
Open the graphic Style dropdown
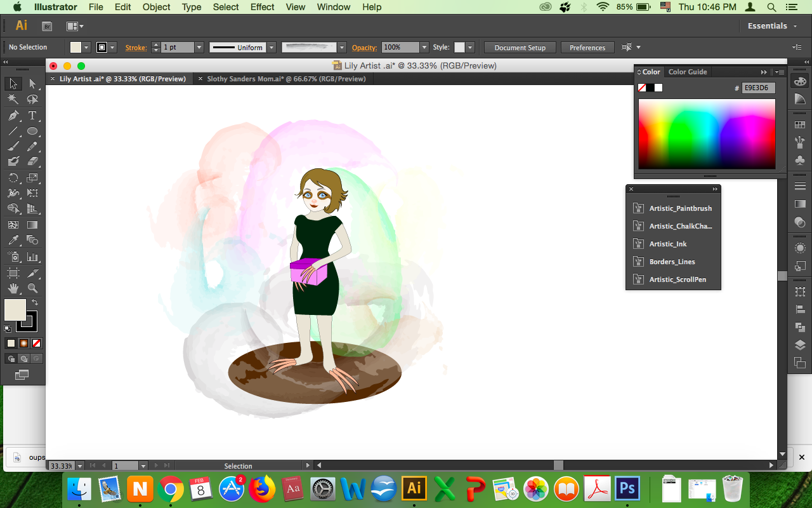469,48
